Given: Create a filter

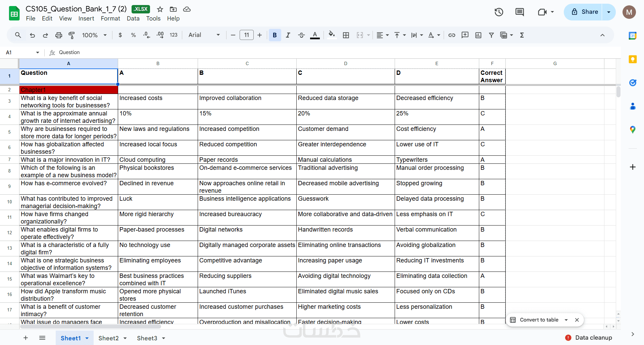Looking at the screenshot, I should [x=491, y=35].
